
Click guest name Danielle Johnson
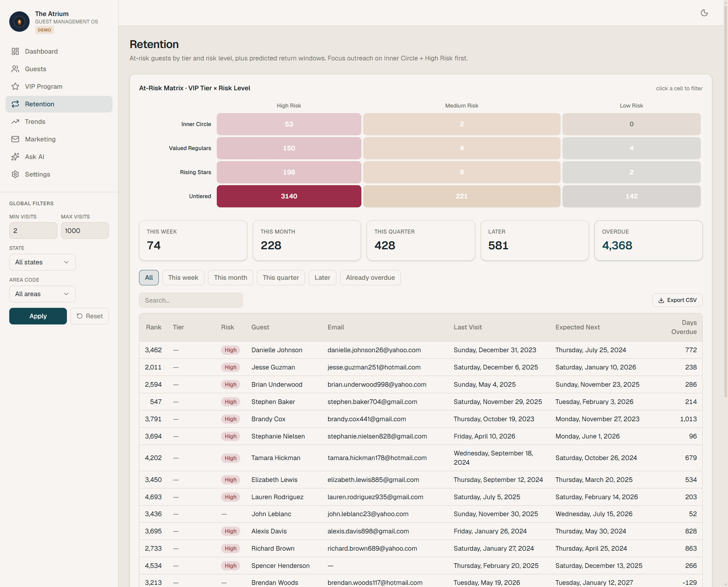pyautogui.click(x=277, y=350)
